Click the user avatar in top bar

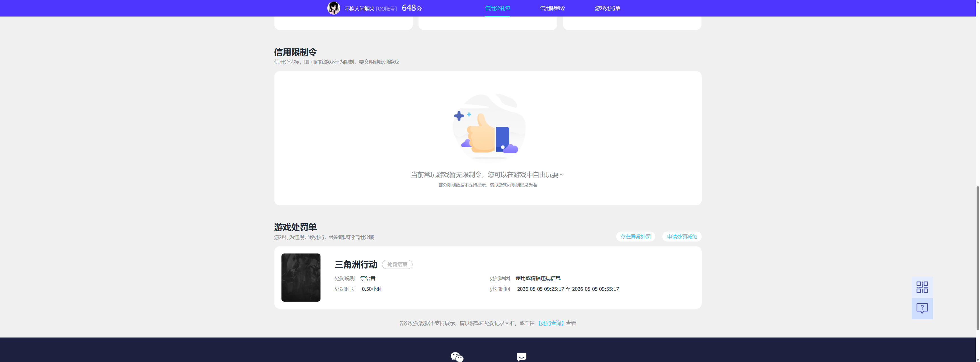pyautogui.click(x=334, y=8)
